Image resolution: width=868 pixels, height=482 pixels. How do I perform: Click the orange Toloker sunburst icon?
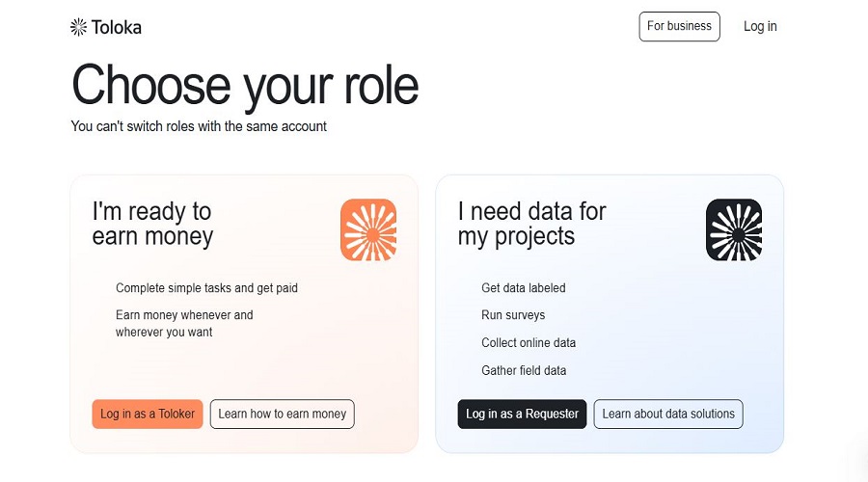tap(368, 229)
